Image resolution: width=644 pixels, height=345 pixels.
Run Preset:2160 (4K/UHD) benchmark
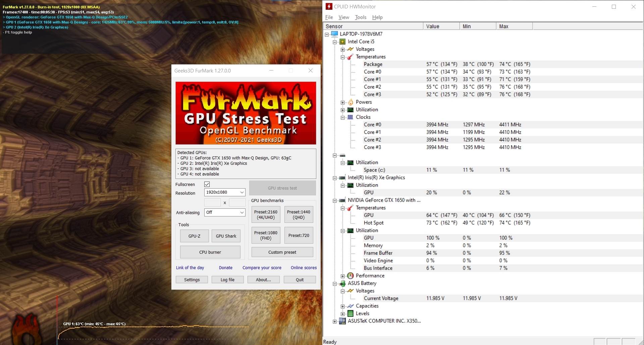[266, 214]
